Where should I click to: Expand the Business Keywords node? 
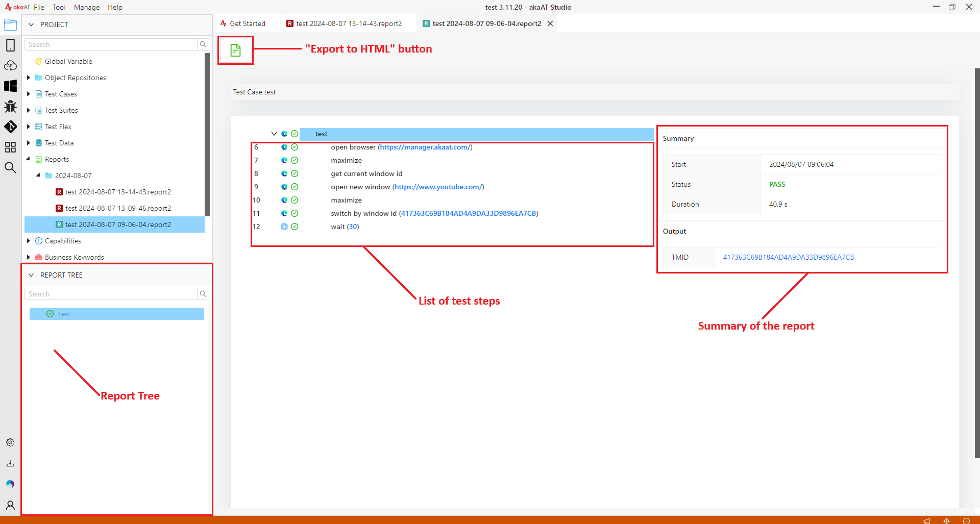tap(29, 257)
